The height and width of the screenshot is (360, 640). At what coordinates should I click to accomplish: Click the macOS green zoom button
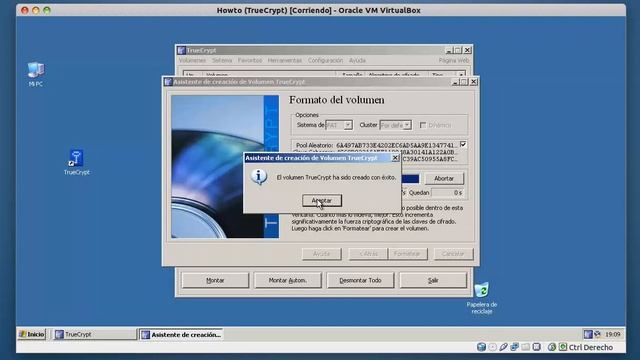pyautogui.click(x=47, y=10)
